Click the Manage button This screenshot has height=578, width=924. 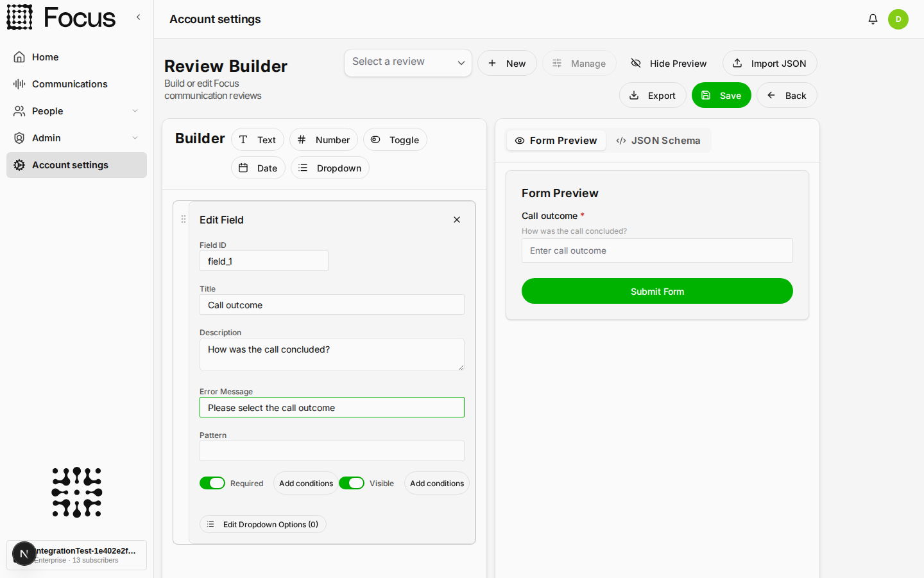[579, 63]
